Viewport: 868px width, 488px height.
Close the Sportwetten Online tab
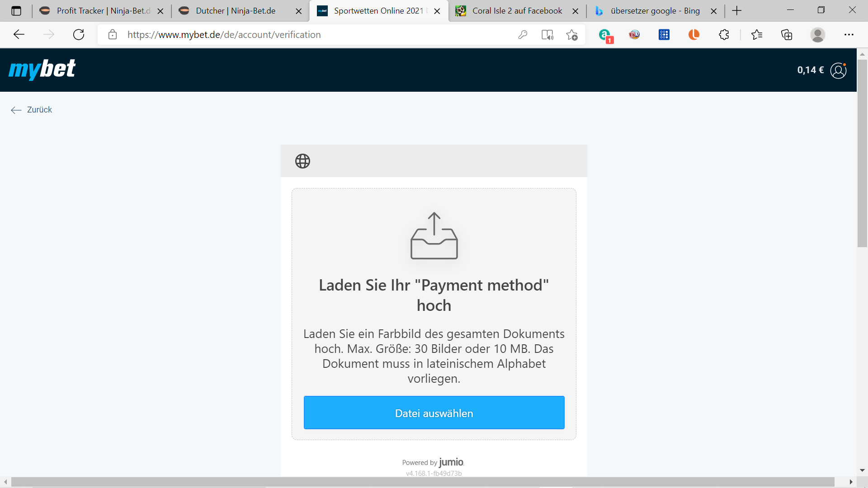click(x=437, y=11)
